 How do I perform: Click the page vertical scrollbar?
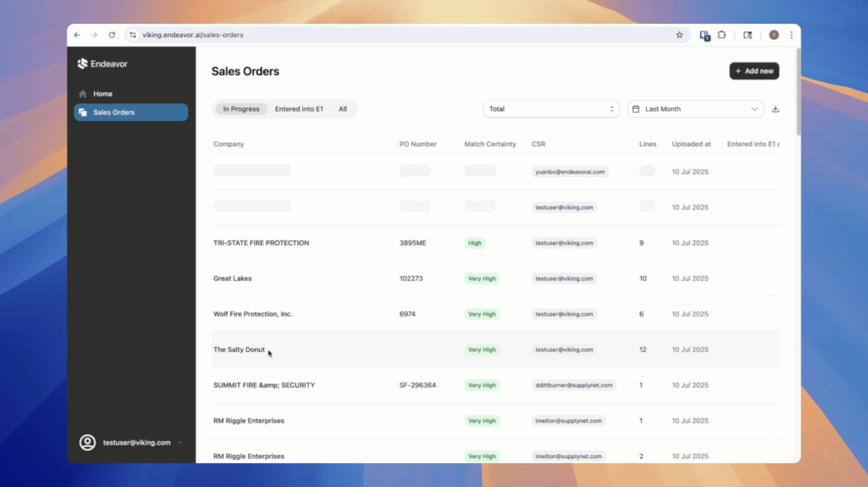[798, 91]
